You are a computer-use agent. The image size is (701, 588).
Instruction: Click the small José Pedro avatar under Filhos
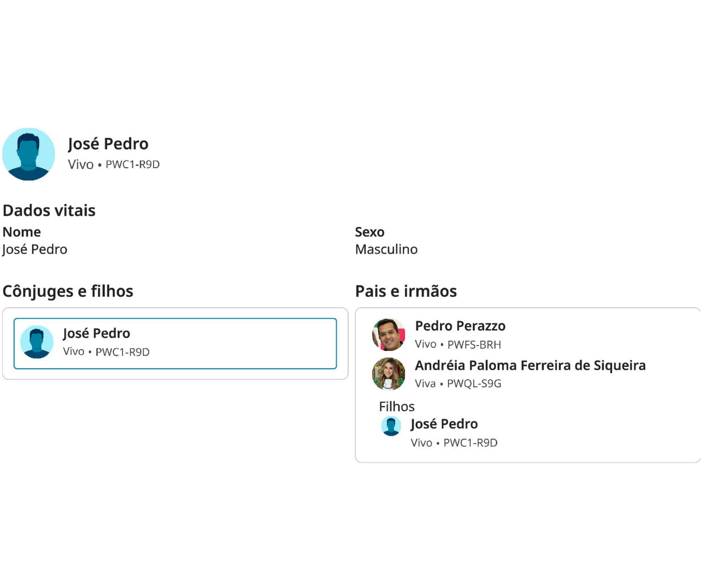[391, 426]
